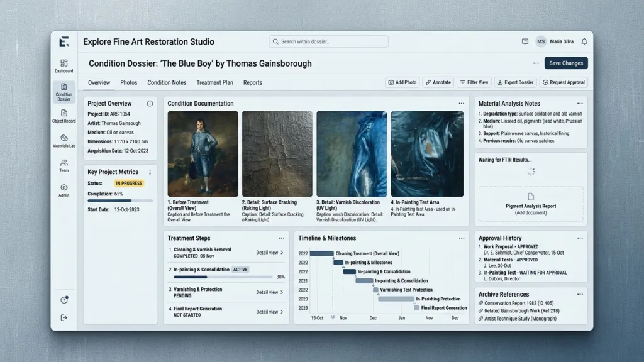Click the Completion 65% progress bar
Image resolution: width=644 pixels, height=362 pixels.
pyautogui.click(x=120, y=200)
